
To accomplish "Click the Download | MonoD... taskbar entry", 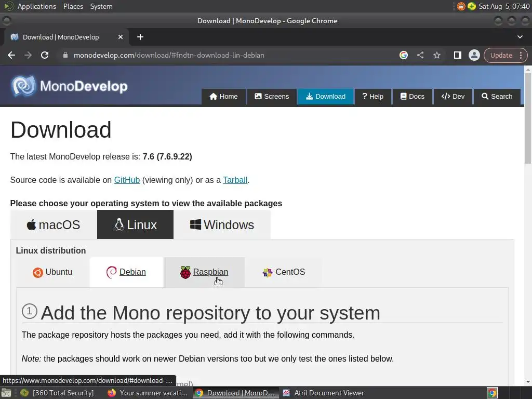I will tap(235, 393).
